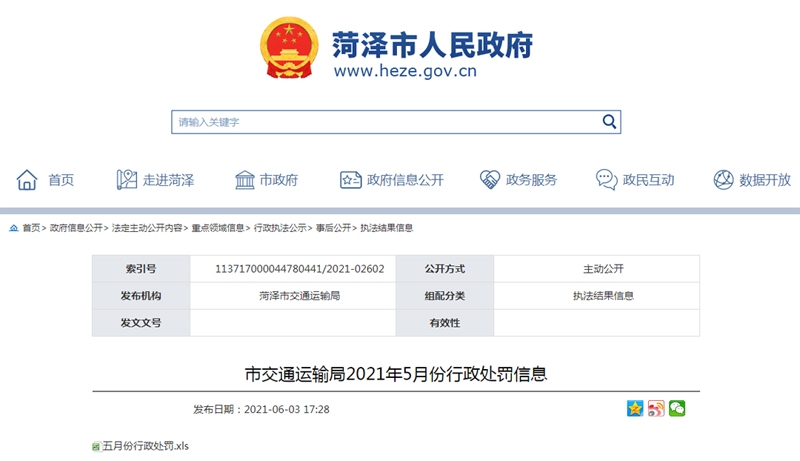Download 五月份行政处罚.xls attachment
Viewport: 800px width, 461px height.
(x=145, y=446)
